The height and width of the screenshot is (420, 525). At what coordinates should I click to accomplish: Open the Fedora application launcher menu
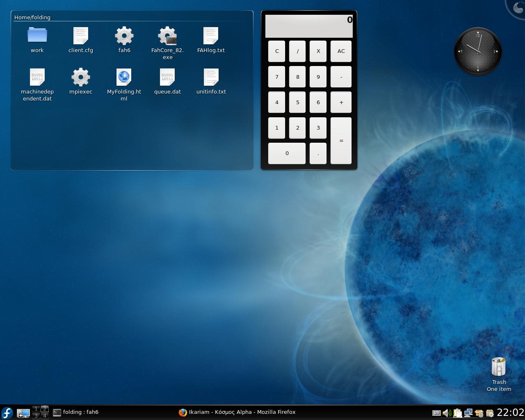click(x=7, y=413)
